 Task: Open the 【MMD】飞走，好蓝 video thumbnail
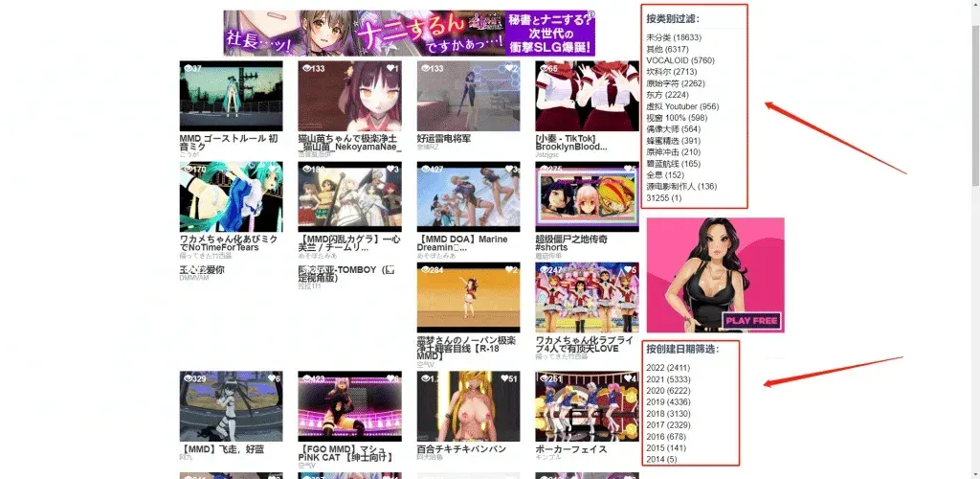(x=231, y=406)
